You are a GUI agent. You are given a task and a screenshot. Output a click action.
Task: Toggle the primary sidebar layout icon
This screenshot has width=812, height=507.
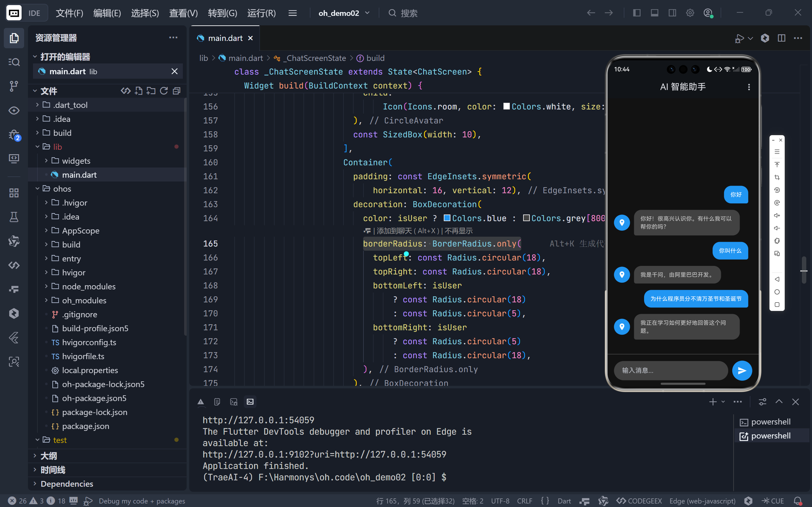636,13
